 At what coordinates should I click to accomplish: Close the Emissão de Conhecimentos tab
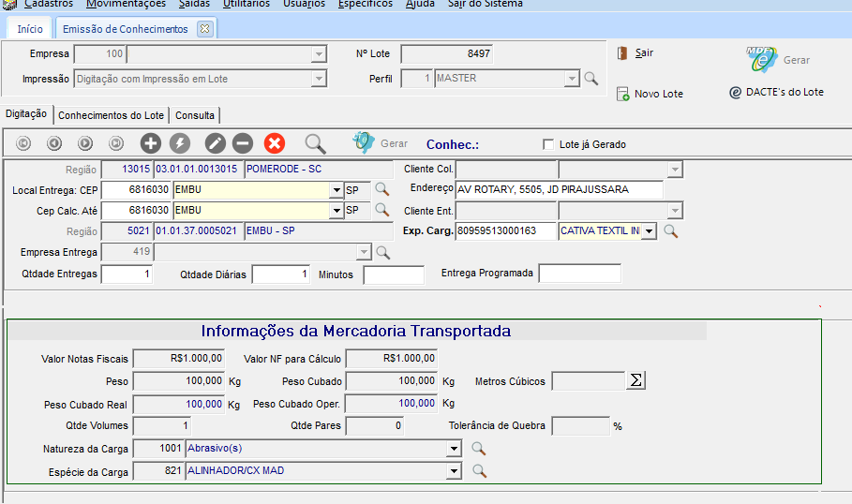205,29
